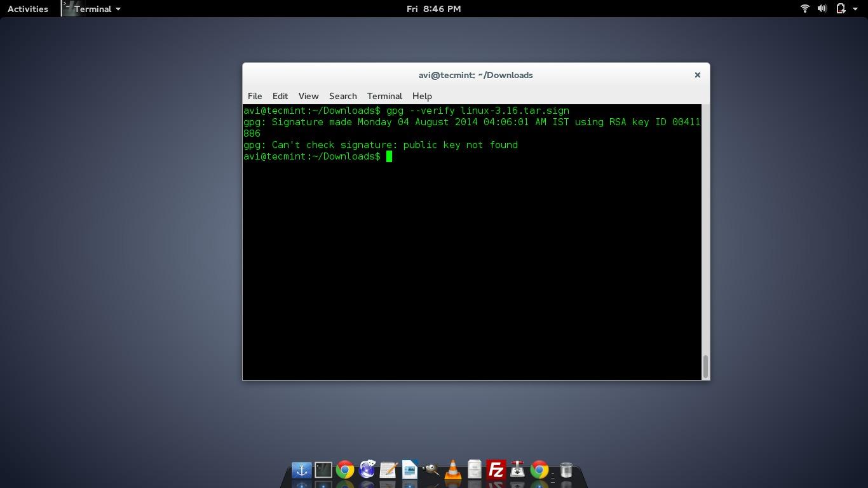Close the terminal window
The width and height of the screenshot is (868, 488).
[697, 75]
